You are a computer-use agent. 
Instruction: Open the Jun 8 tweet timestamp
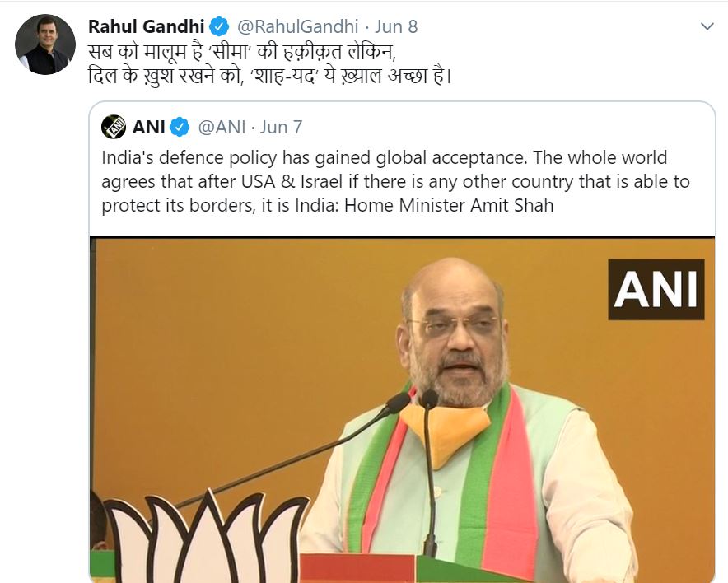pos(396,26)
